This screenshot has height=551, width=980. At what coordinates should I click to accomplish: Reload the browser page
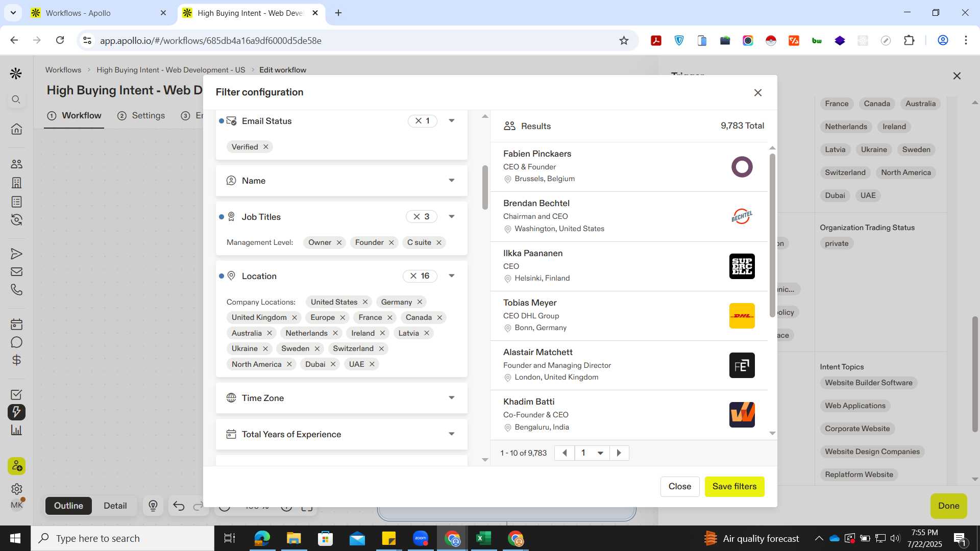60,40
